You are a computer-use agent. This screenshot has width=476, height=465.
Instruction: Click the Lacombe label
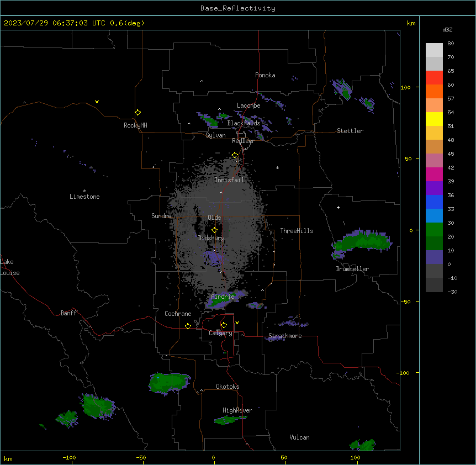click(248, 105)
